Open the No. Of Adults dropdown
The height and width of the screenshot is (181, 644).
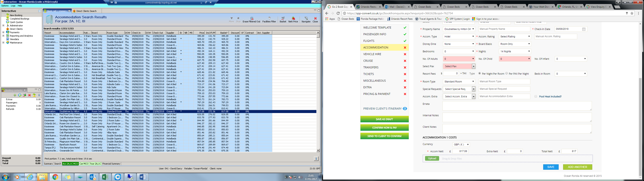click(x=459, y=59)
